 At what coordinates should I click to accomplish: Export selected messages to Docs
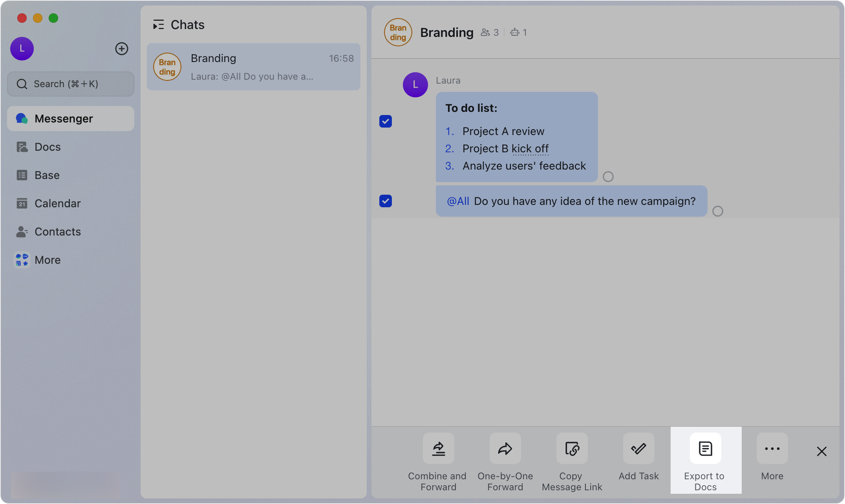[x=705, y=460]
